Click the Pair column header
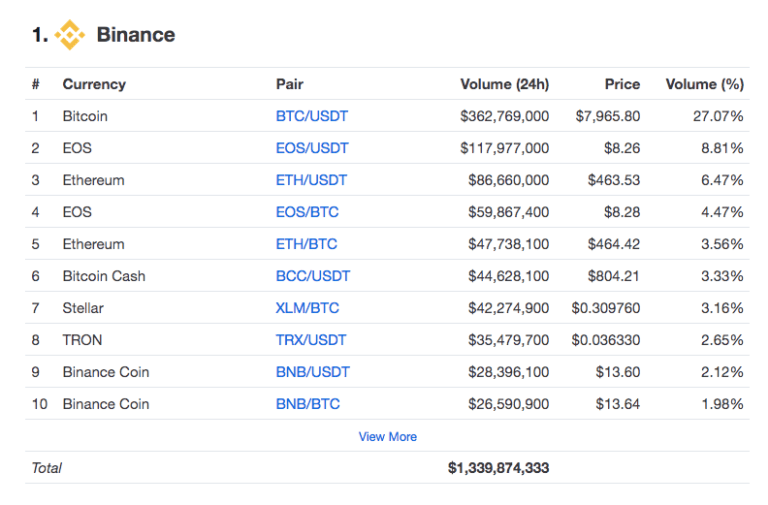 pyautogui.click(x=289, y=84)
